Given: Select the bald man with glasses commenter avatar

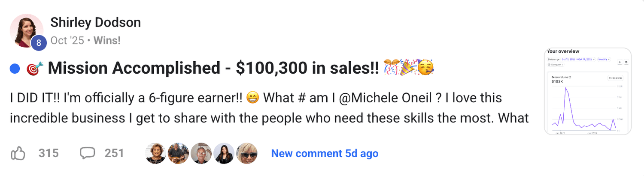Looking at the screenshot, I should 201,153.
